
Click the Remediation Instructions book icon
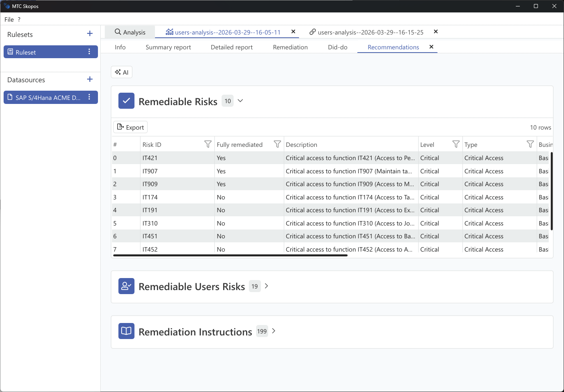(x=126, y=331)
